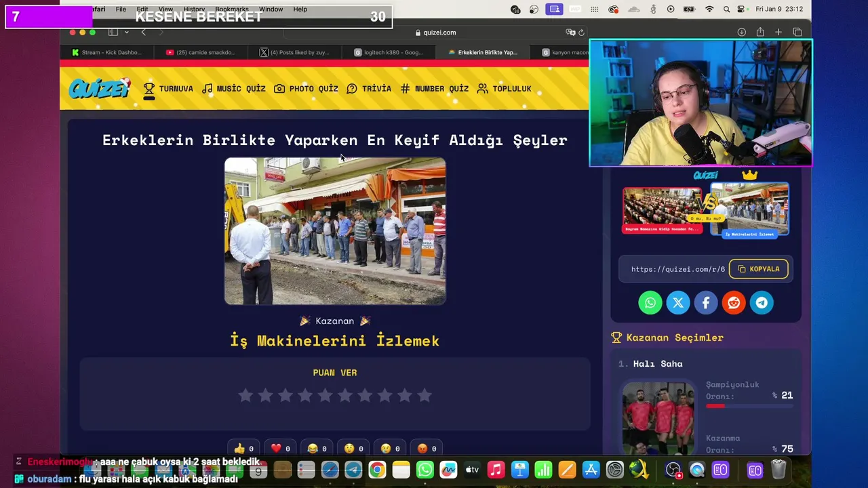This screenshot has height=488, width=868.
Task: Open the Photo Quiz nav tab
Action: pyautogui.click(x=306, y=89)
